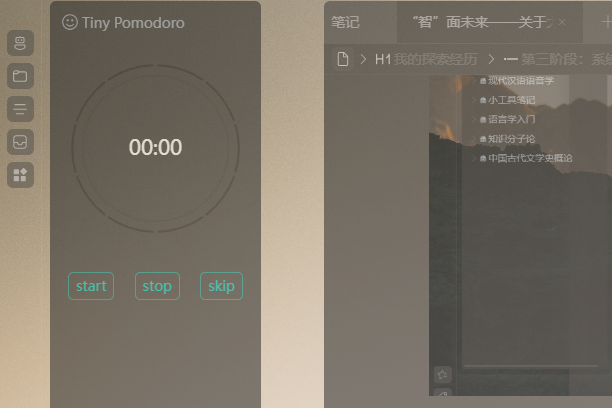Start the pomodoro timer

point(91,286)
